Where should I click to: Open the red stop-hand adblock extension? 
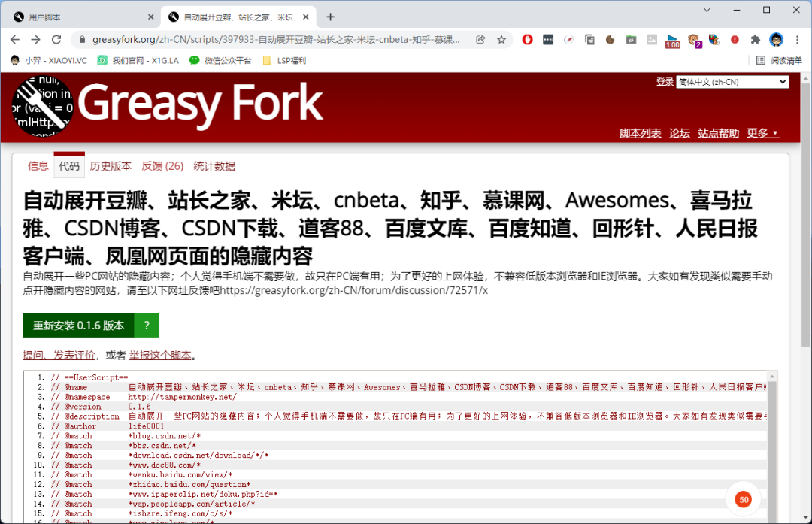[x=527, y=39]
